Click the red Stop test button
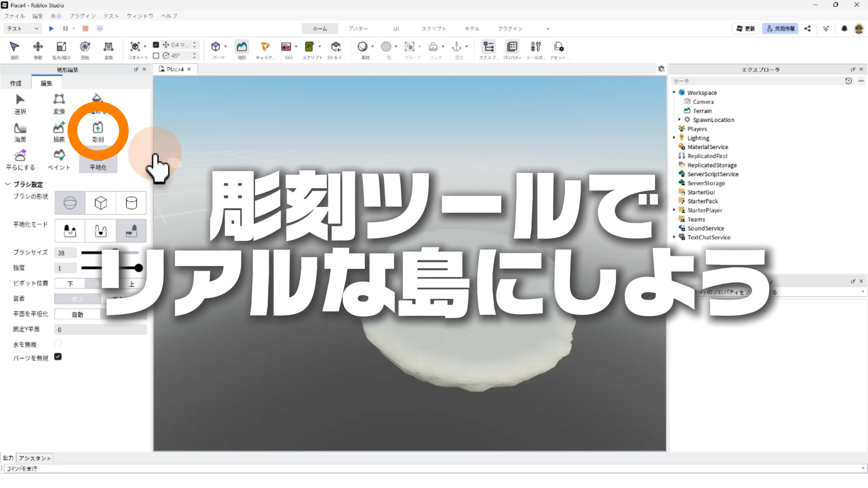Screen dimensions: 868x488 tap(85, 28)
